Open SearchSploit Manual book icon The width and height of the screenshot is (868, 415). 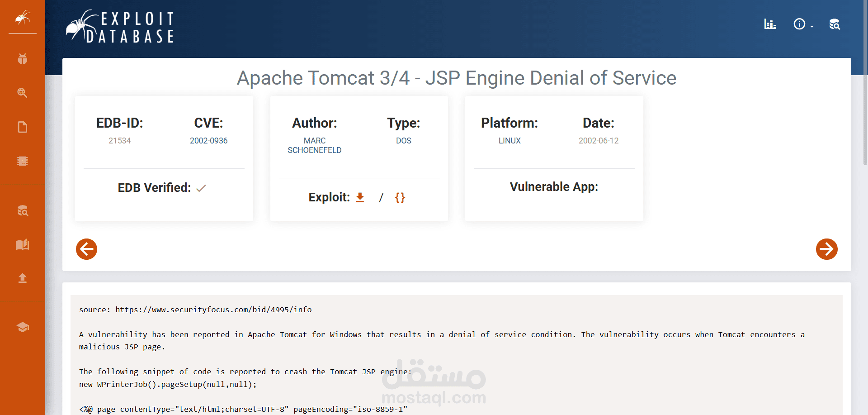(23, 245)
